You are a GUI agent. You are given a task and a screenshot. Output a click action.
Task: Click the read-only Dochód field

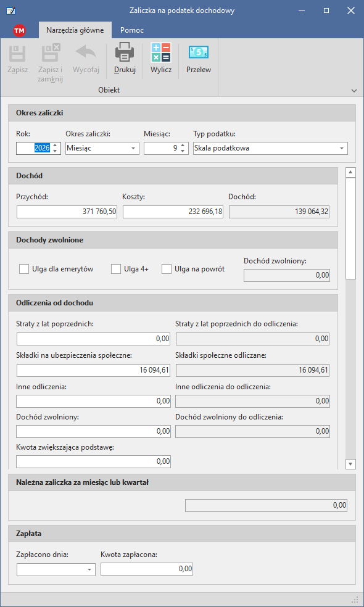(x=279, y=212)
